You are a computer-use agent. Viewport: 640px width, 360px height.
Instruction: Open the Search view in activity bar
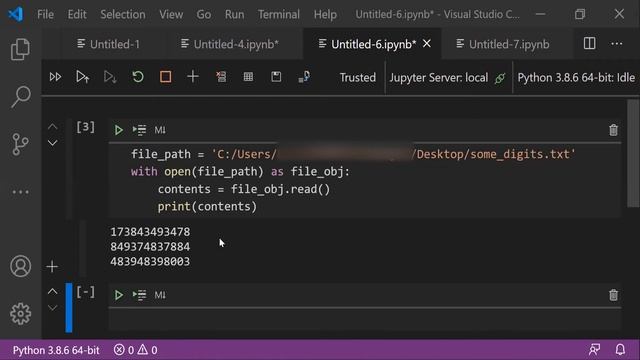20,97
